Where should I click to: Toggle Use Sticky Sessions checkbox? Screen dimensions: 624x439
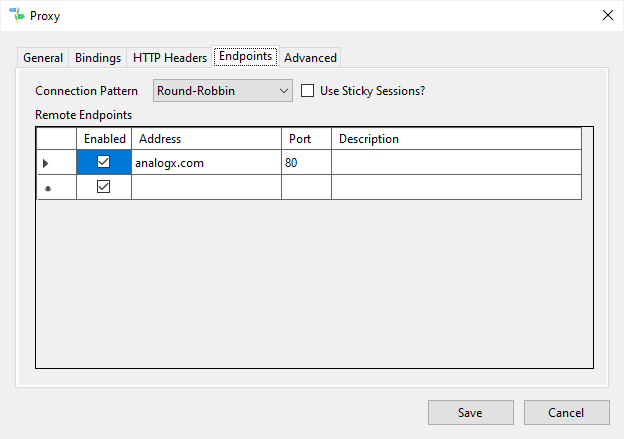(308, 91)
